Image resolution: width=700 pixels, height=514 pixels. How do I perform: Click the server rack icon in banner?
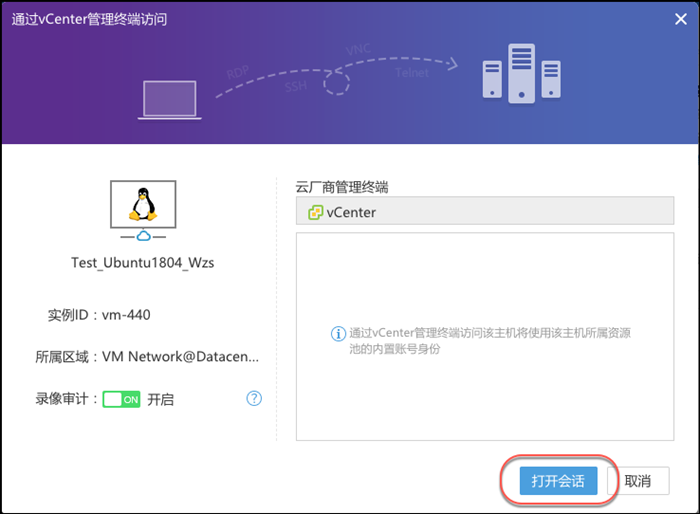(x=521, y=73)
